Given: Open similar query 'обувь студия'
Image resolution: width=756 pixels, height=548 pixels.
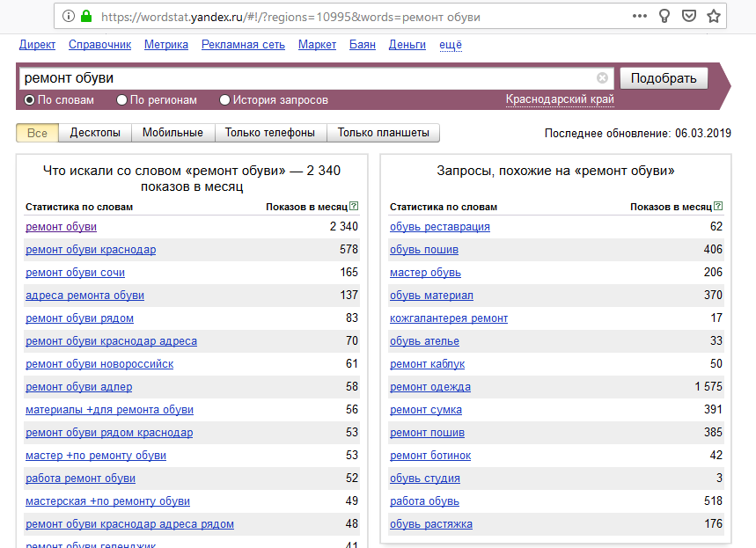Looking at the screenshot, I should 425,479.
